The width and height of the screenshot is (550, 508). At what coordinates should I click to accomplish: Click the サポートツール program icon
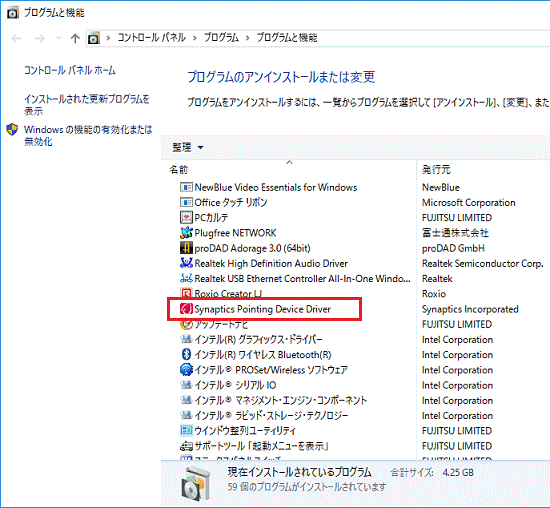point(186,446)
